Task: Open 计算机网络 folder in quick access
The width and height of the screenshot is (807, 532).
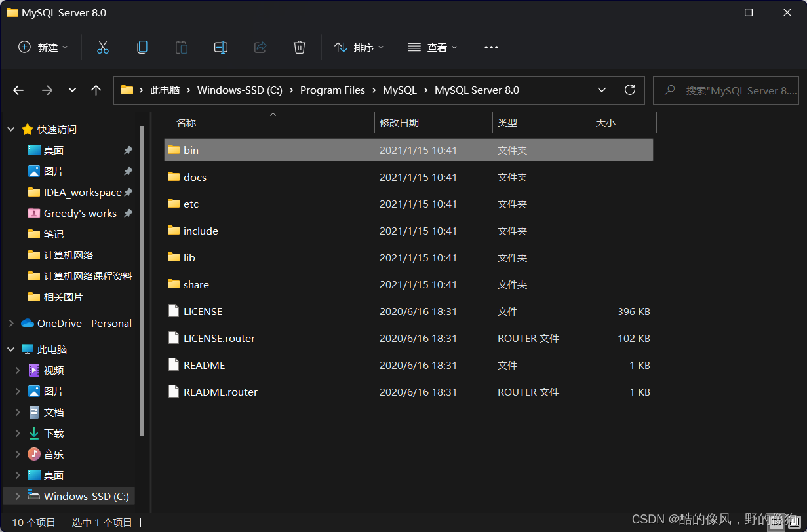Action: 68,255
